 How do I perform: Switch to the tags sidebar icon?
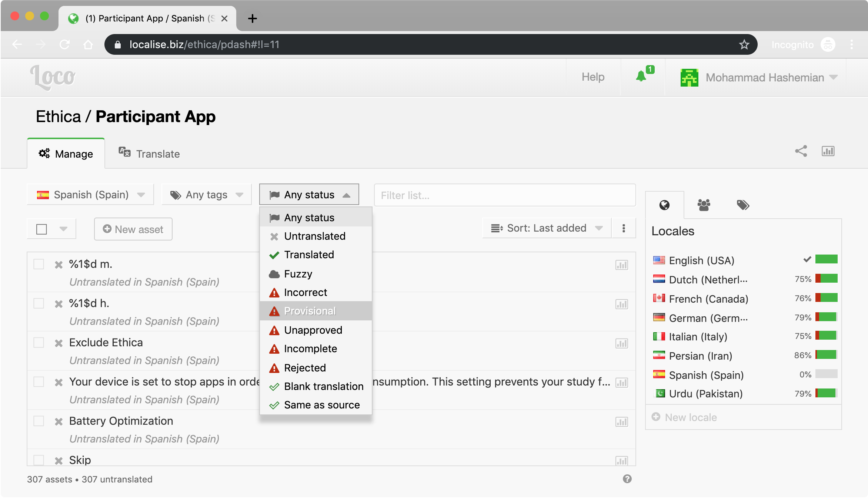coord(743,205)
